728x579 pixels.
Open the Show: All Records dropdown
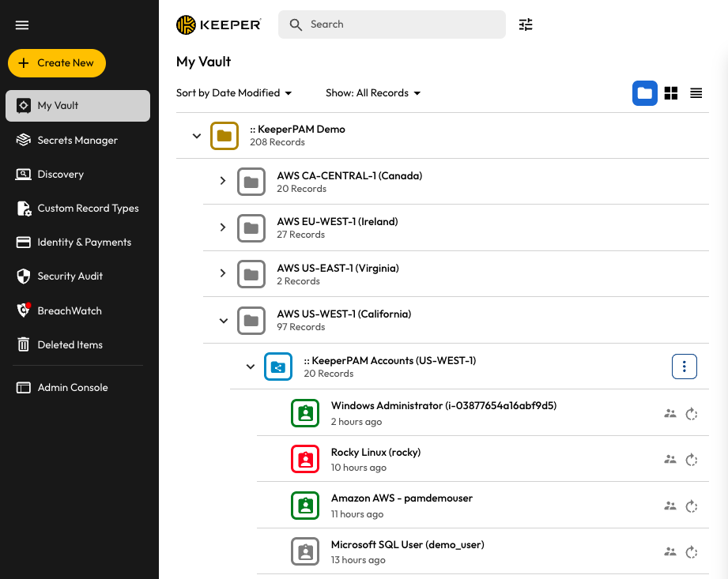[x=373, y=93]
